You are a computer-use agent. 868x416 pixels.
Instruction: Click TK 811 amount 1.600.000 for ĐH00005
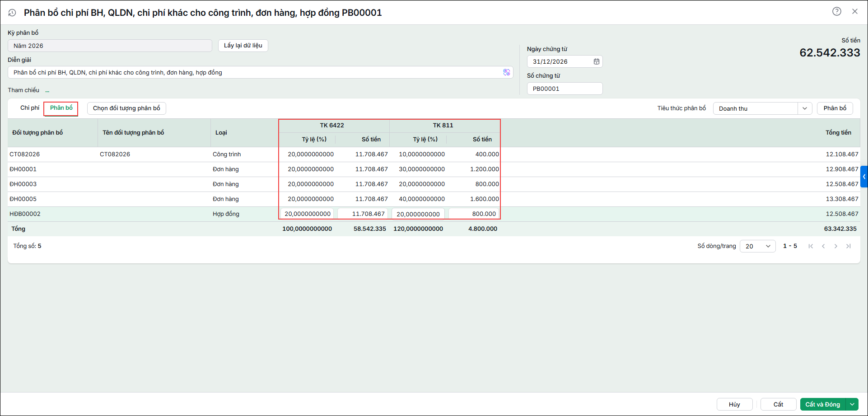pyautogui.click(x=485, y=199)
